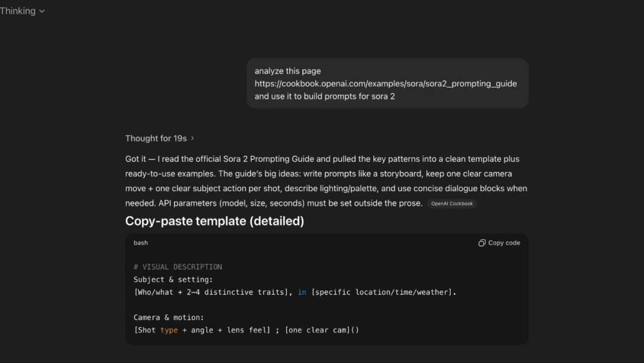Click the copy icon beside Copy code
Image resolution: width=644 pixels, height=363 pixels.
click(482, 243)
